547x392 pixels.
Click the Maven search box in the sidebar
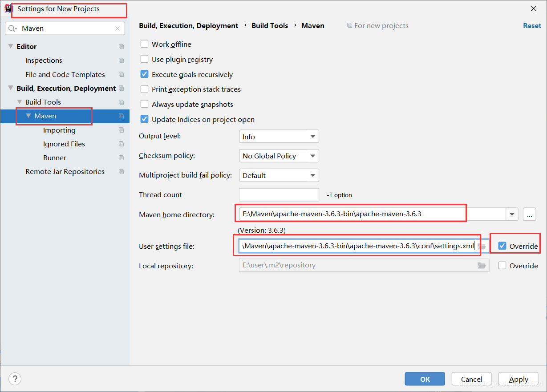click(65, 28)
